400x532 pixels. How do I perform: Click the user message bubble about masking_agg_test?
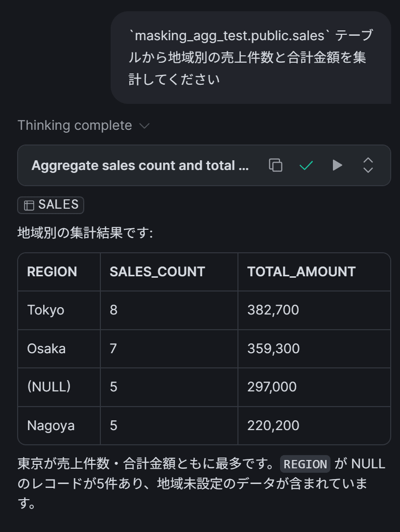click(x=251, y=57)
